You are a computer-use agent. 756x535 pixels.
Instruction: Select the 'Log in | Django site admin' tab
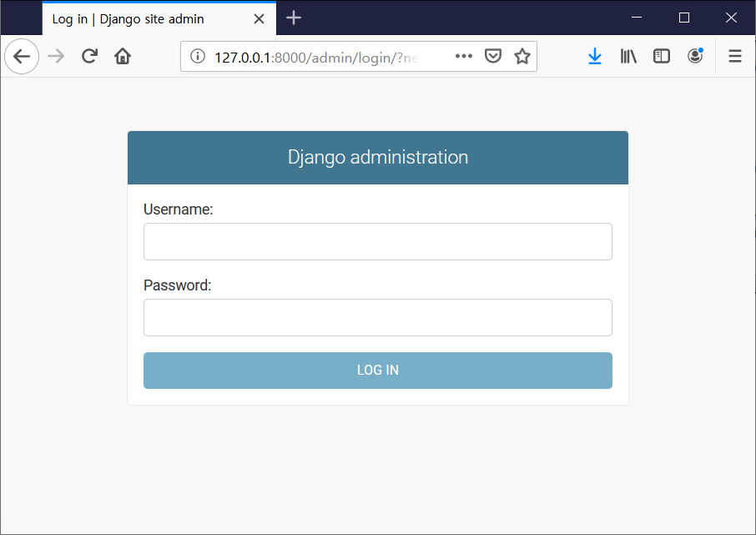(x=159, y=19)
